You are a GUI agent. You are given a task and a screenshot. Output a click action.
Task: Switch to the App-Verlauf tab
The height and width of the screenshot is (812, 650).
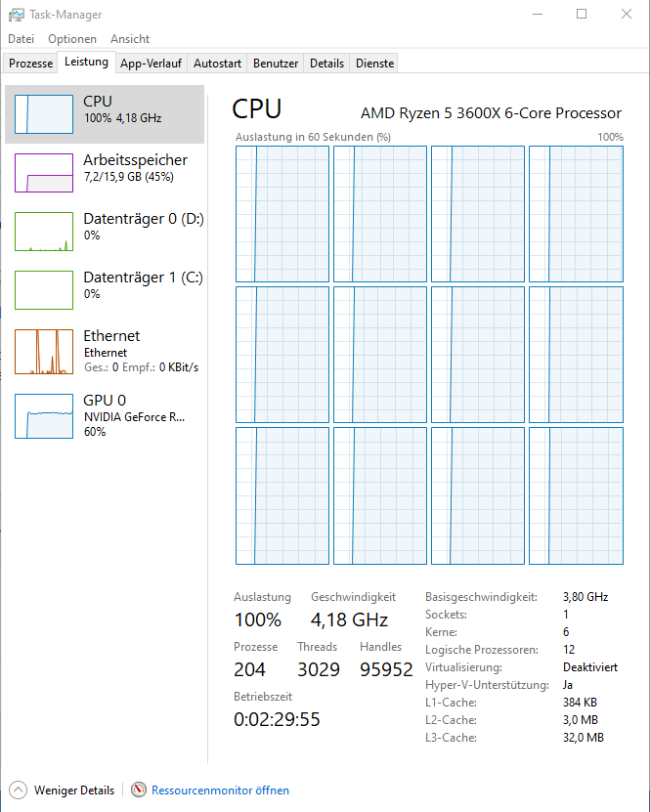[x=151, y=64]
